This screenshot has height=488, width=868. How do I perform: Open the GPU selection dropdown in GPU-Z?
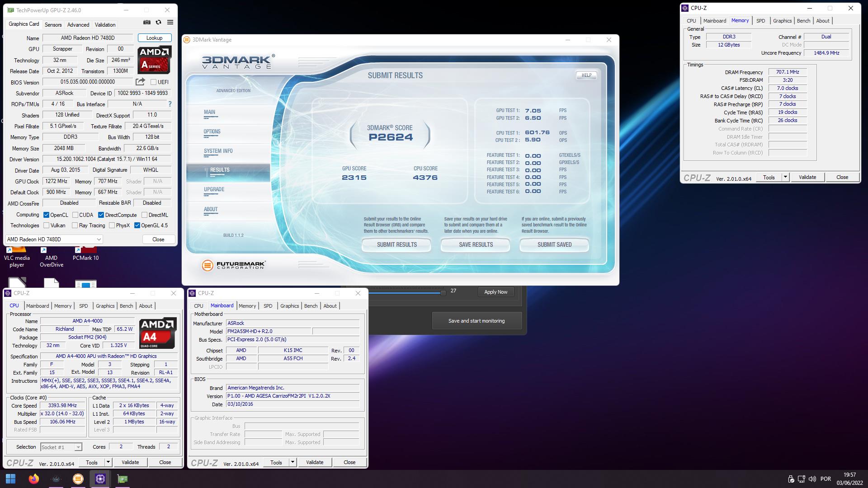coord(54,239)
